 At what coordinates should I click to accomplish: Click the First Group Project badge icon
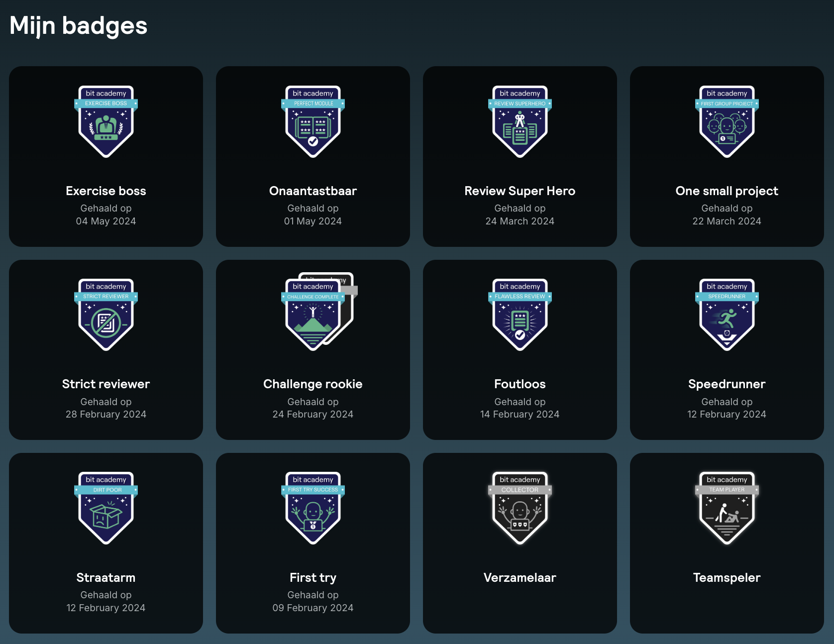pyautogui.click(x=727, y=122)
